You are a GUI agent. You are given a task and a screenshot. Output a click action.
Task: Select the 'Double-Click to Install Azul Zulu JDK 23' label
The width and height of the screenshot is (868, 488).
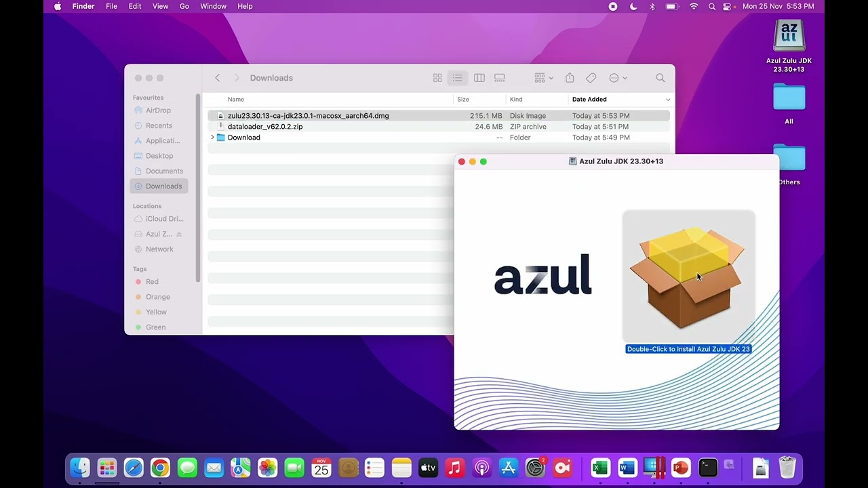[x=688, y=349]
